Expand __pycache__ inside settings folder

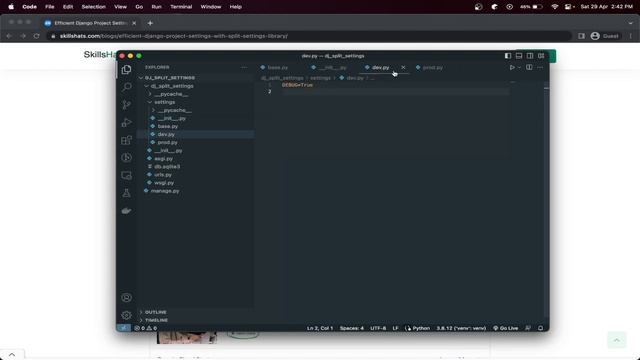[153, 110]
